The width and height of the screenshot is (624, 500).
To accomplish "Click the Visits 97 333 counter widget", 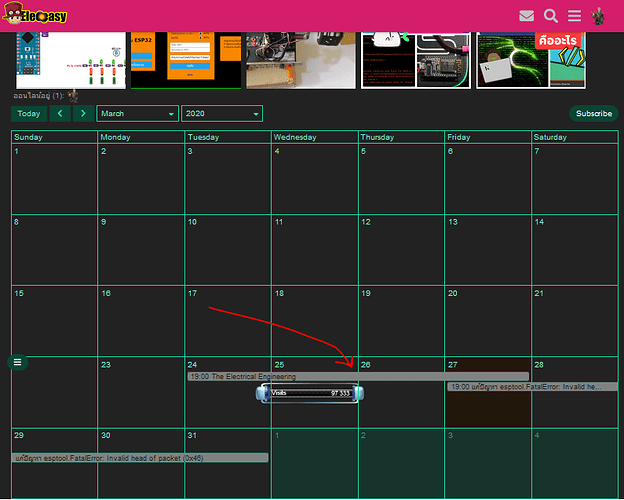I will pyautogui.click(x=310, y=393).
